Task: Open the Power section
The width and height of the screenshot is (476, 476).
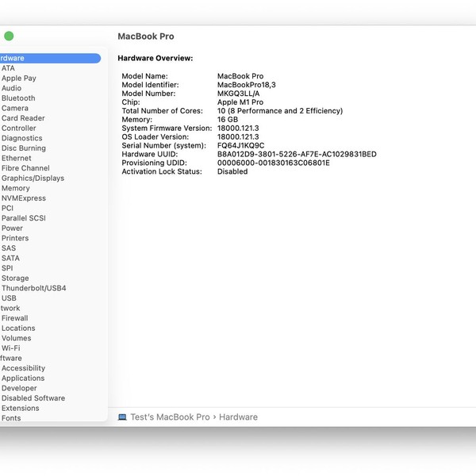Action: (x=12, y=228)
